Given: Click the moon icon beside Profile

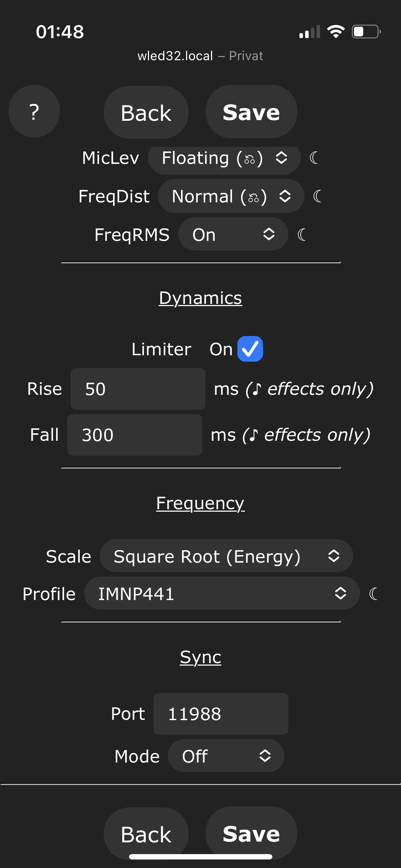Looking at the screenshot, I should [x=374, y=594].
